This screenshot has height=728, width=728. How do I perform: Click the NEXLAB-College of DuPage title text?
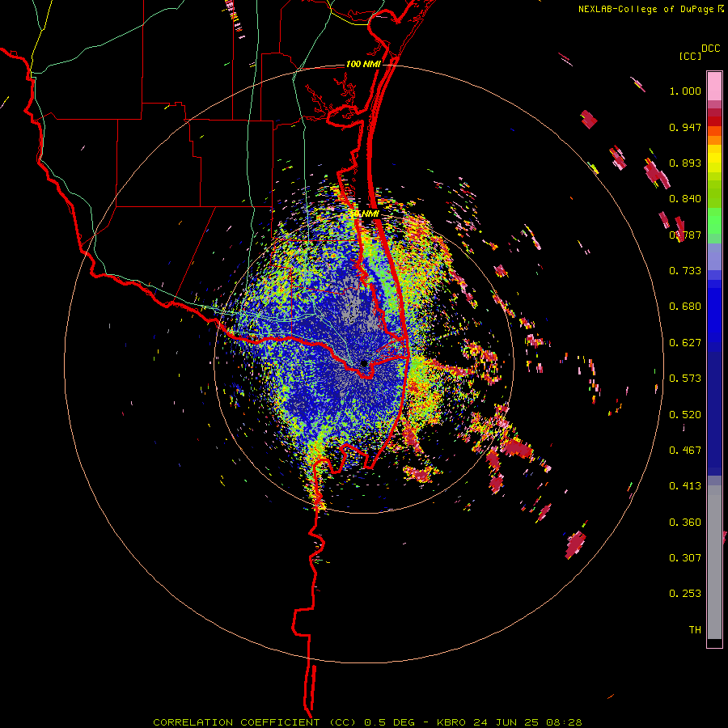pyautogui.click(x=650, y=9)
